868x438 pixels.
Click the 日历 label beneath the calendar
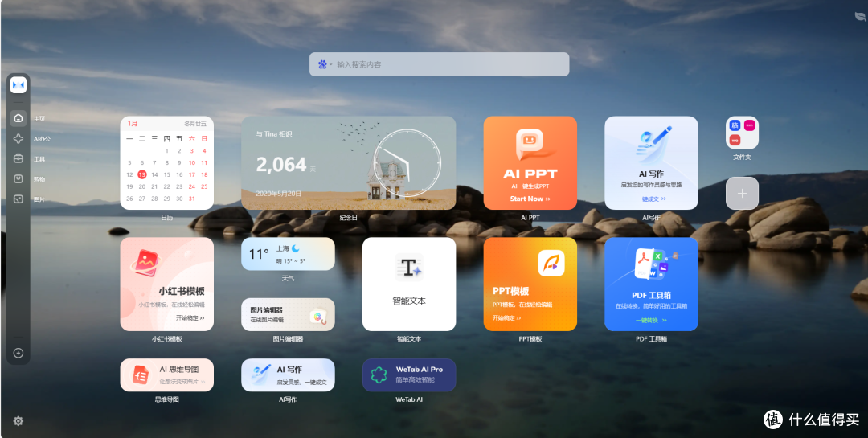pos(166,218)
